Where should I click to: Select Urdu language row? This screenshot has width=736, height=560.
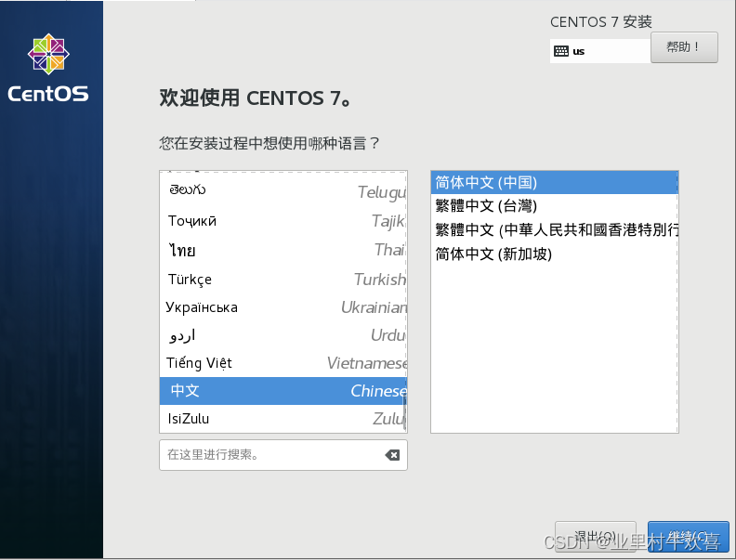tap(283, 335)
